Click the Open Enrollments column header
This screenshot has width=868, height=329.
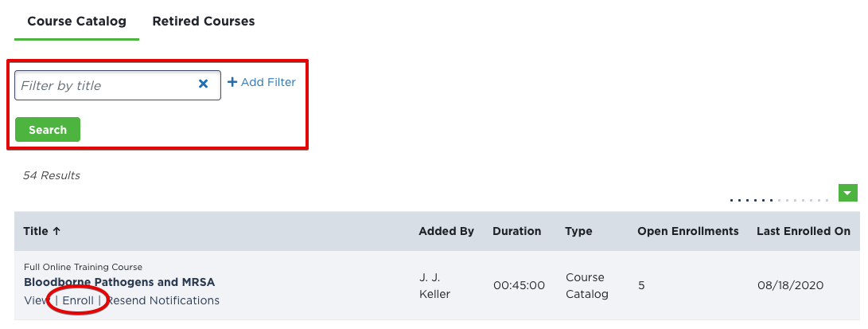tap(688, 231)
